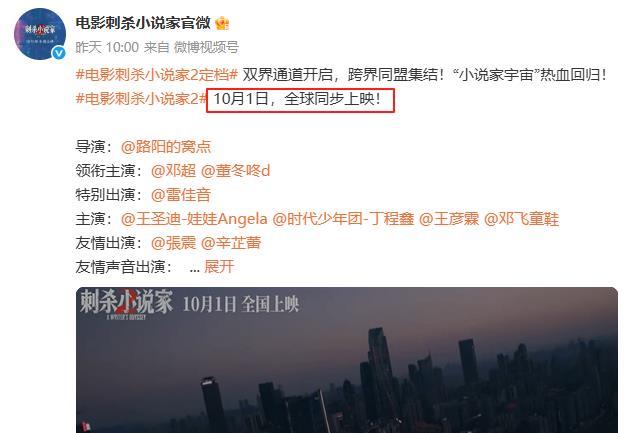This screenshot has height=433, width=634.
Task: Click the post timestamp 昨天 10:00
Action: pos(107,47)
